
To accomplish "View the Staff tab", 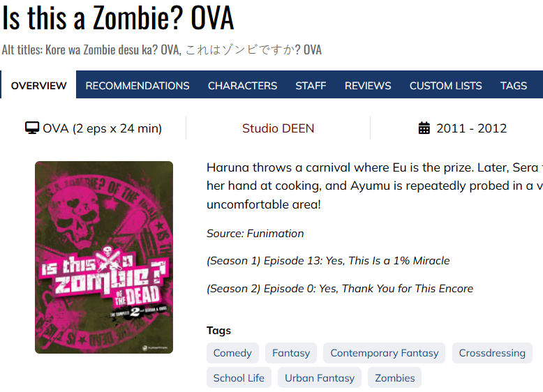I will click(x=311, y=86).
